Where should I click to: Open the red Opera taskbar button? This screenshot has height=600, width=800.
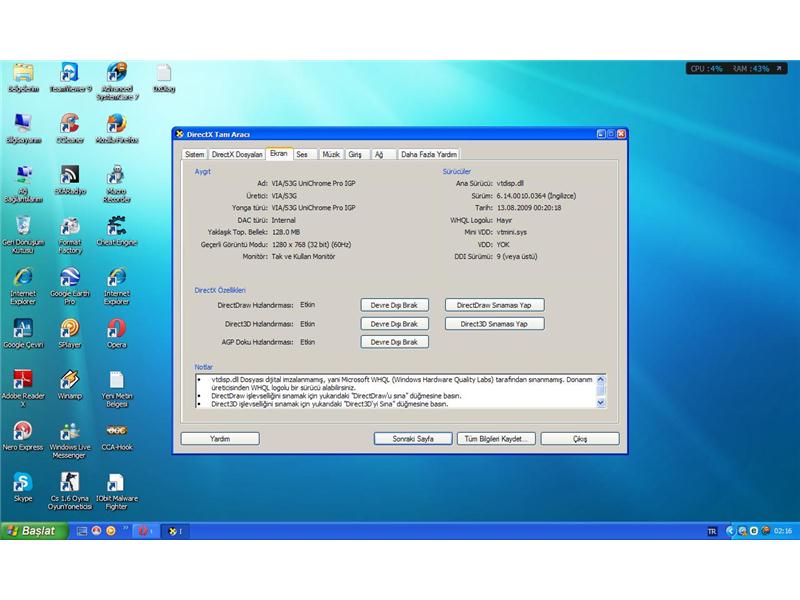point(145,531)
